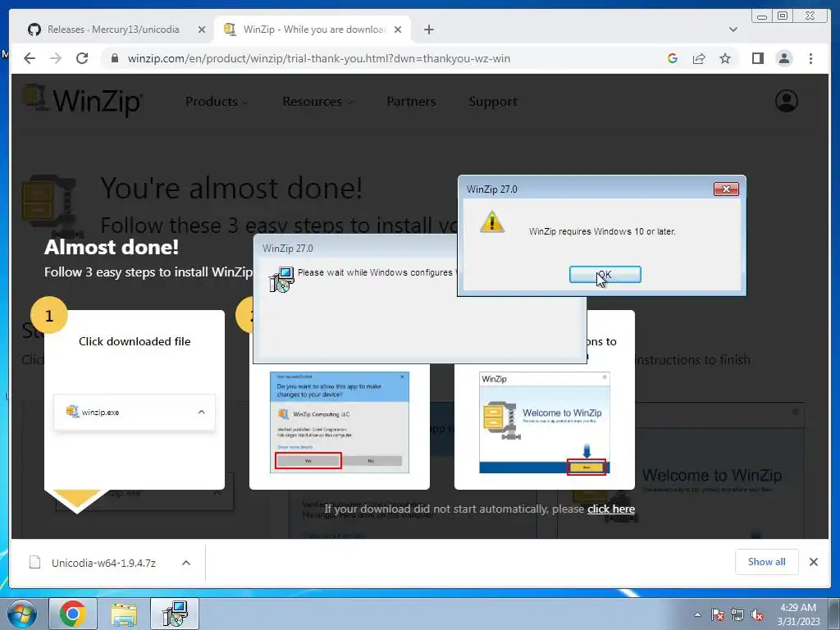Click the Welcome to WinZip screenshot in step 3

click(x=545, y=422)
